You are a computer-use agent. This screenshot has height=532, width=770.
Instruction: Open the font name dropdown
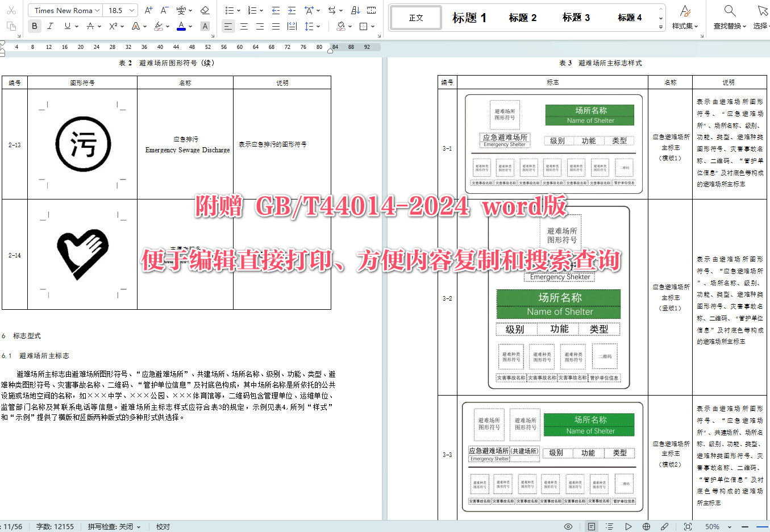point(64,10)
